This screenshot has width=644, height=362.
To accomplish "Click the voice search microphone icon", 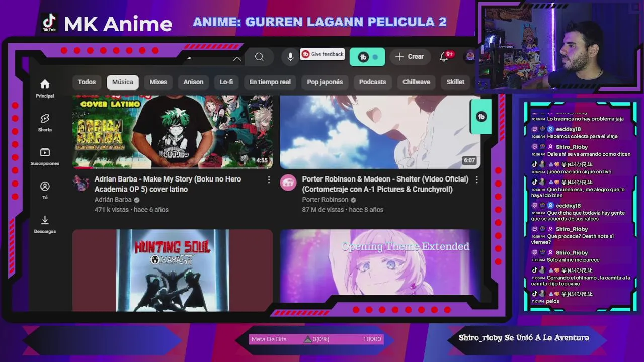I will 290,57.
